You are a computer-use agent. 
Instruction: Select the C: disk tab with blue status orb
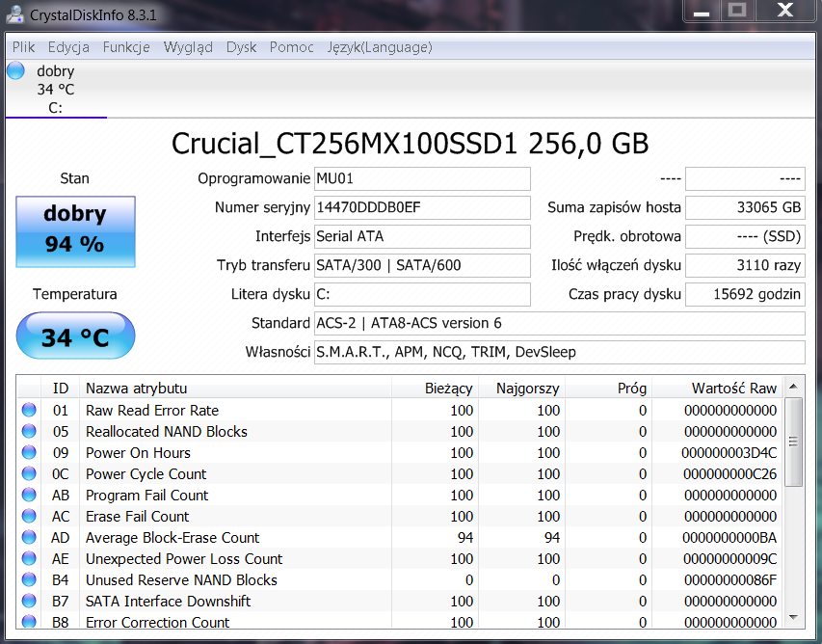pos(56,89)
